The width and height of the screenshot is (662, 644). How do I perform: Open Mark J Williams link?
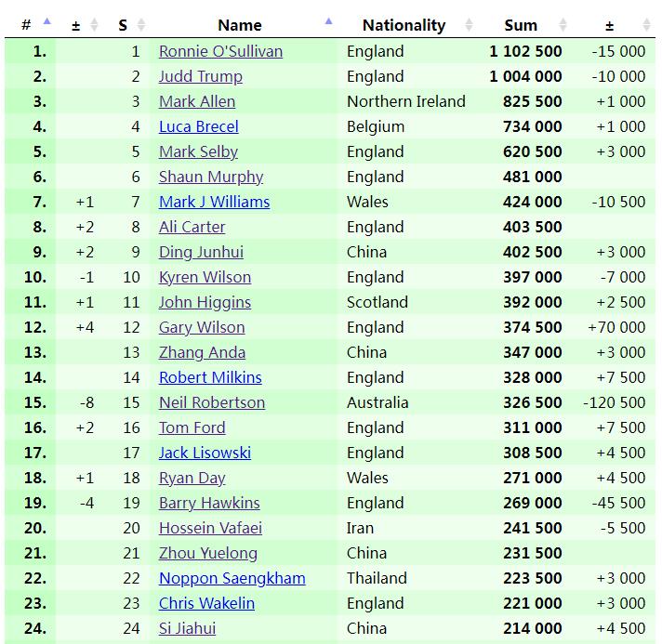coord(214,202)
